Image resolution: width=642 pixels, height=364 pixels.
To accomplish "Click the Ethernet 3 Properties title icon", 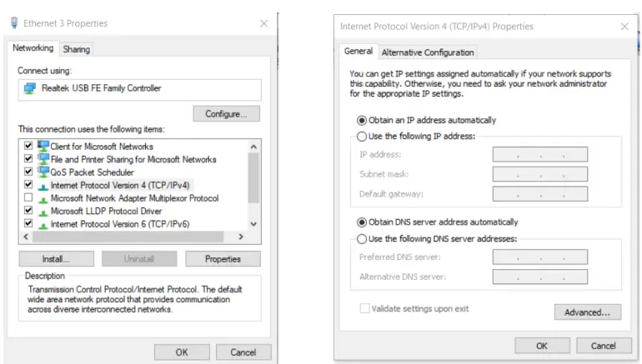I will coord(14,23).
